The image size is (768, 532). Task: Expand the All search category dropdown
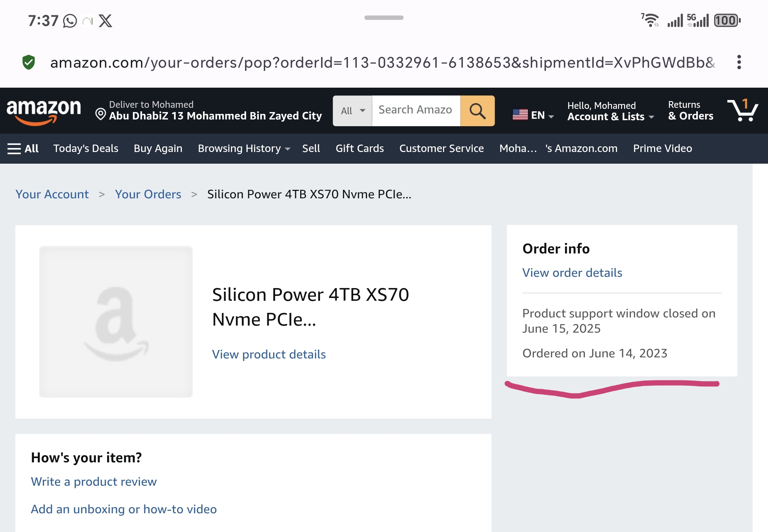coord(353,111)
